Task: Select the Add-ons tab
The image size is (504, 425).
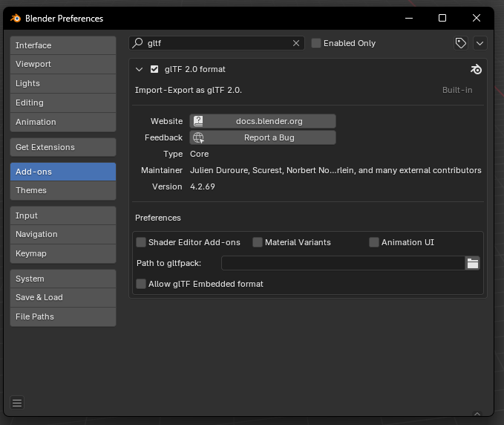Action: (63, 172)
